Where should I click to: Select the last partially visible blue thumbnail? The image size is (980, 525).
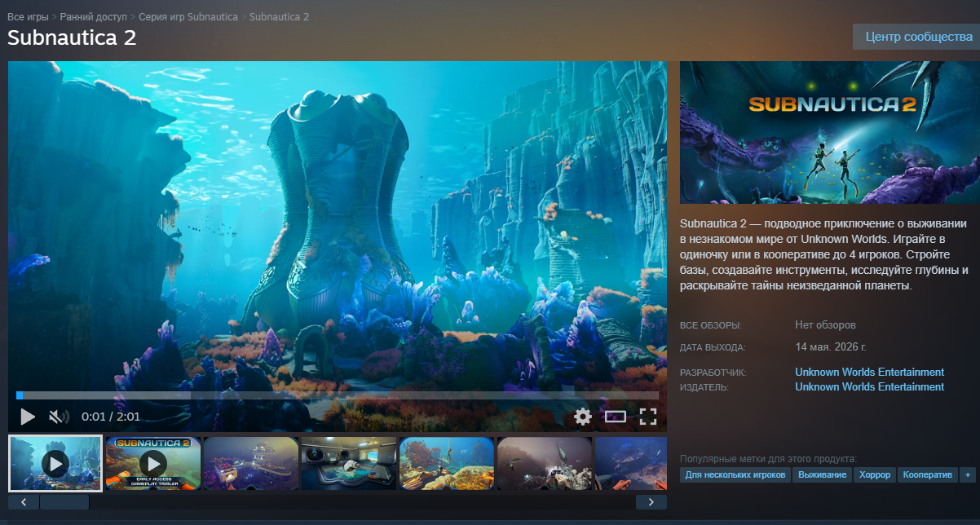[x=631, y=463]
